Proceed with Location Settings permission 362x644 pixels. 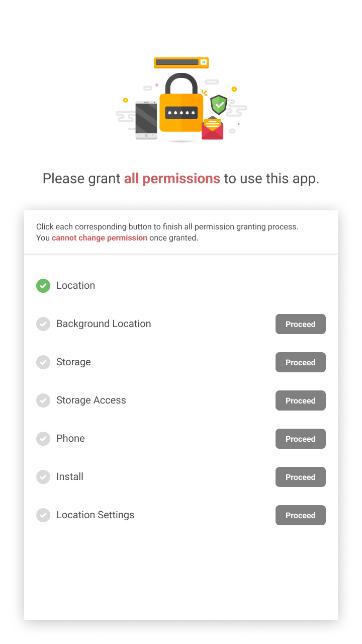(x=301, y=515)
